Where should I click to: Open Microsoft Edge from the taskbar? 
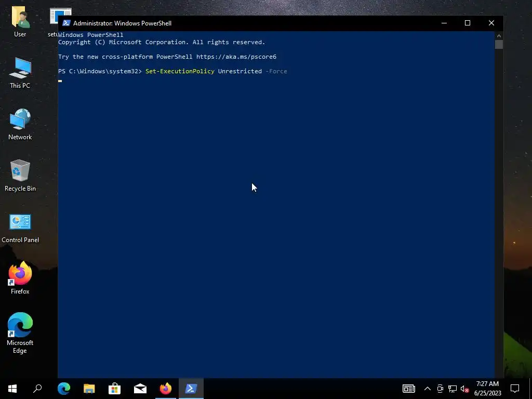64,389
